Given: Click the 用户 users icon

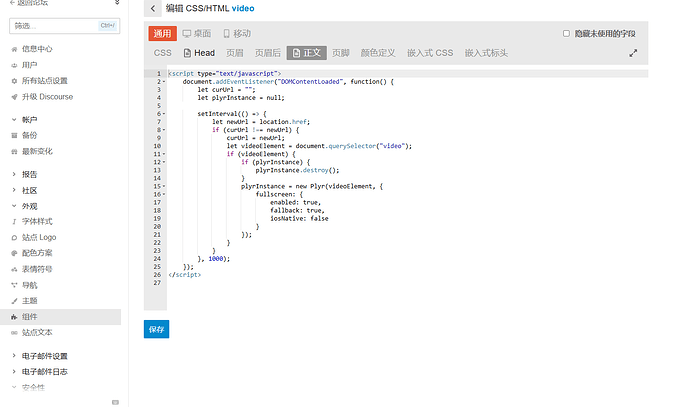Looking at the screenshot, I should point(14,65).
